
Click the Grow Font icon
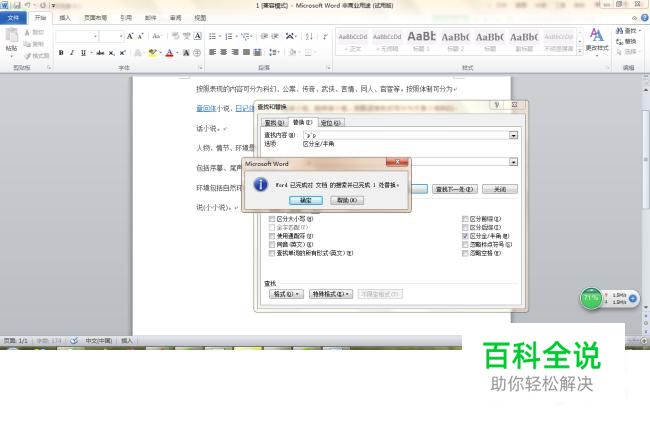point(130,36)
